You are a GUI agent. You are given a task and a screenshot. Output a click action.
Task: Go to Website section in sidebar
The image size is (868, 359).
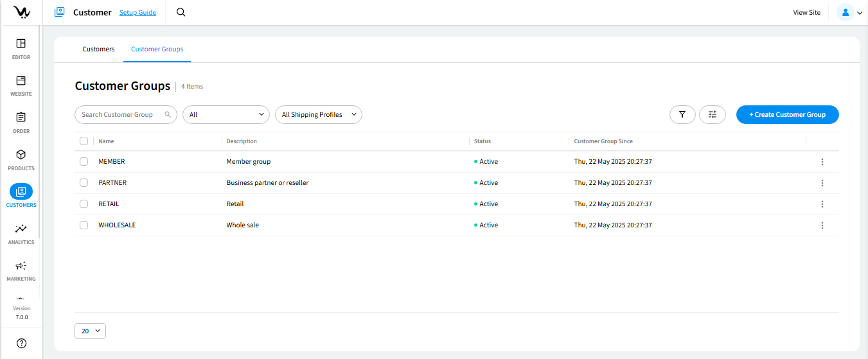pyautogui.click(x=21, y=81)
